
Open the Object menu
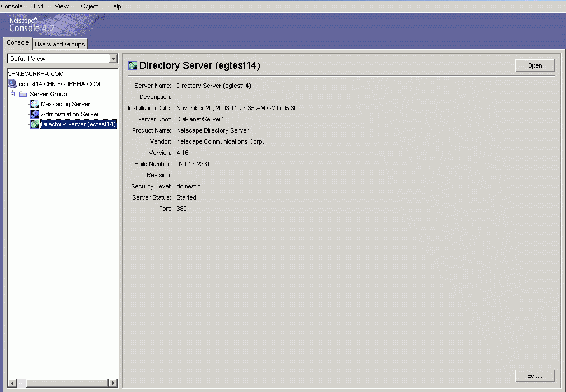click(x=89, y=6)
